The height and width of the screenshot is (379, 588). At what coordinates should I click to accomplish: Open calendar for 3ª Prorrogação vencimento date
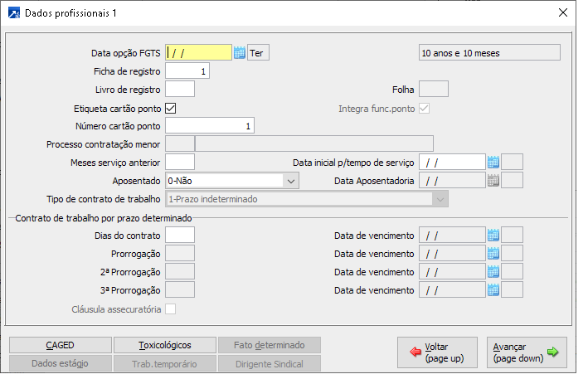[x=493, y=289]
